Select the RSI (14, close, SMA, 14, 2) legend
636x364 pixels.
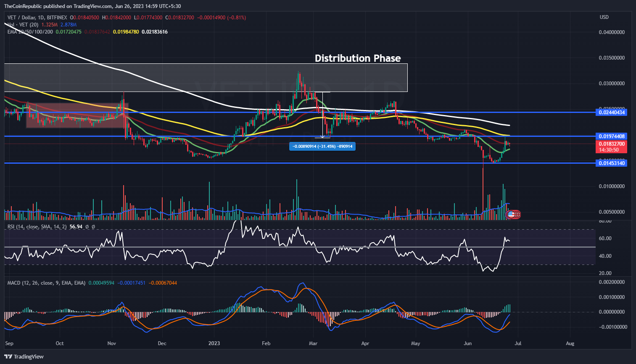37,227
